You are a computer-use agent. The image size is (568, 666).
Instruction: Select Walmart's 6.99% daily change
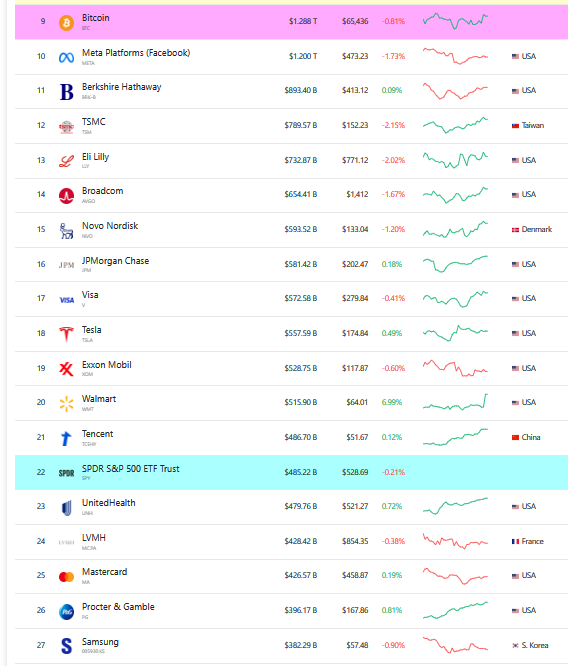(x=392, y=402)
